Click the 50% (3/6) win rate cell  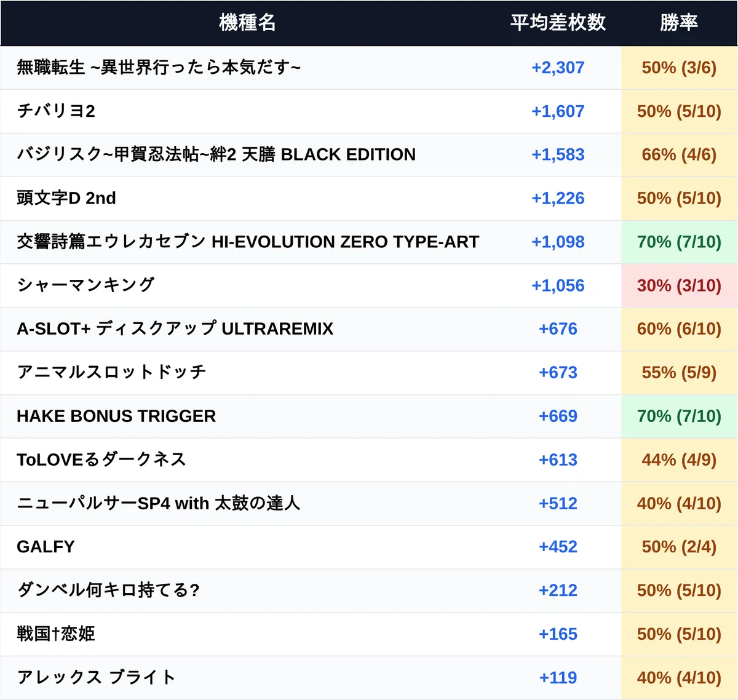coord(679,68)
